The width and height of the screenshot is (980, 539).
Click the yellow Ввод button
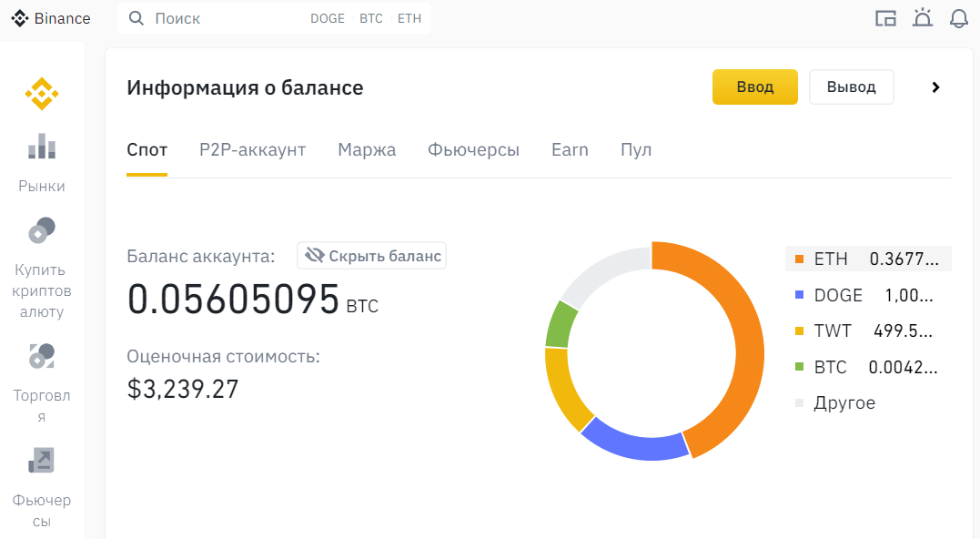pos(755,86)
